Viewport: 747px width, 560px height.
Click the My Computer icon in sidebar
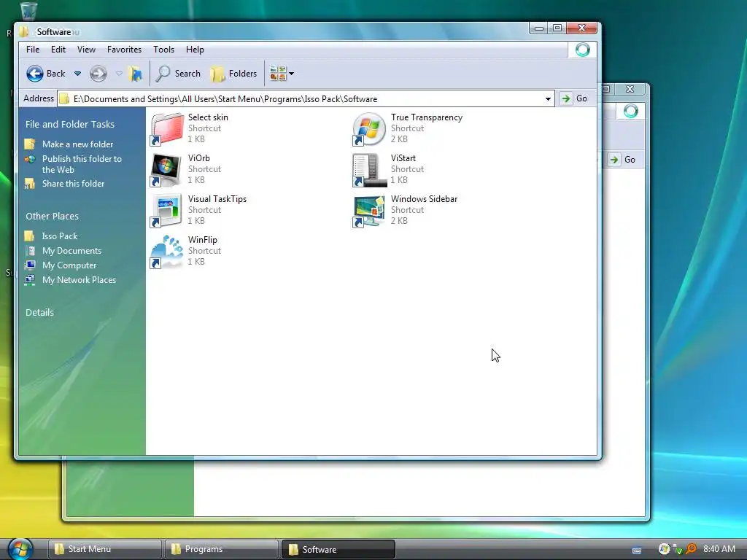(x=29, y=265)
